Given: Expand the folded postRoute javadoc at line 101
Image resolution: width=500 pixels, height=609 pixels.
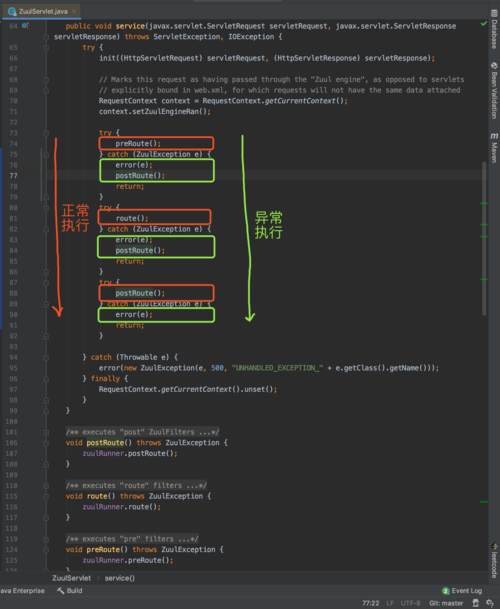Looking at the screenshot, I should (46, 432).
